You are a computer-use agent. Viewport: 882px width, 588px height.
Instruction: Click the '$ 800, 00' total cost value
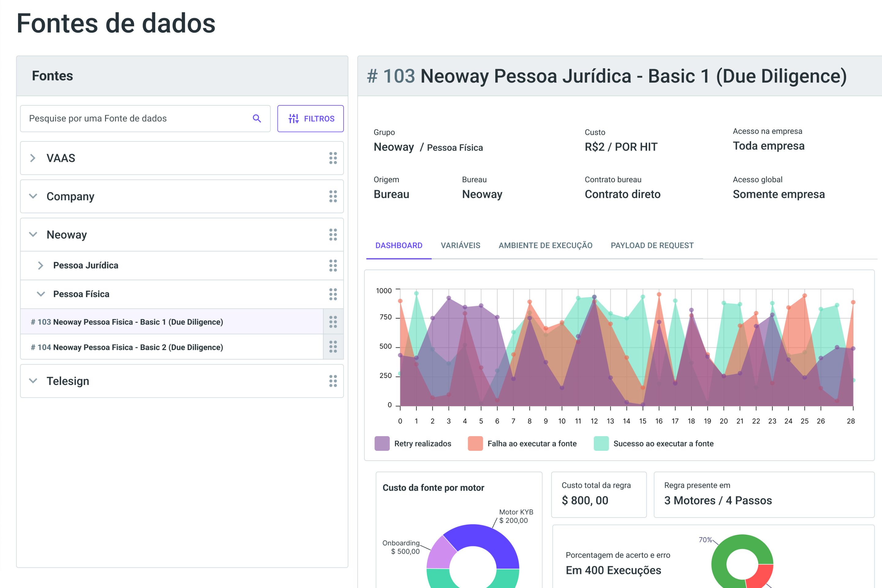[585, 500]
